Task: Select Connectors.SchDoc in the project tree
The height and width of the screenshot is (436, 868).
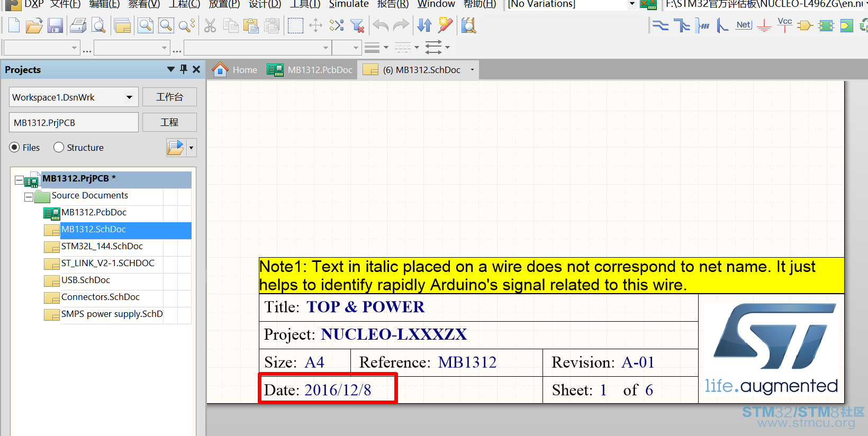Action: pyautogui.click(x=101, y=297)
